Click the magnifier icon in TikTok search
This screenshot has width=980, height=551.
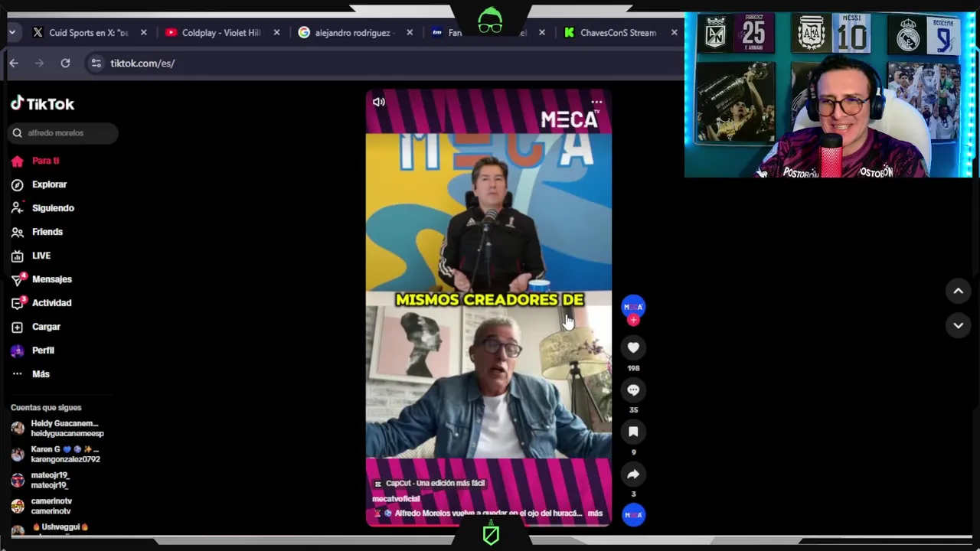tap(18, 133)
